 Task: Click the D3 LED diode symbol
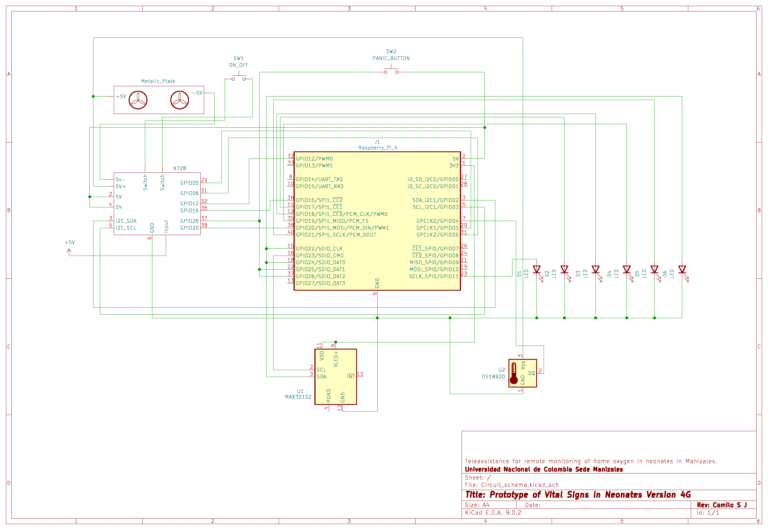click(596, 269)
